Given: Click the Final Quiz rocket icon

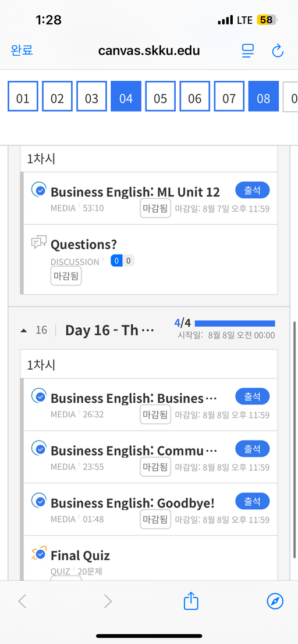Looking at the screenshot, I should pyautogui.click(x=38, y=554).
